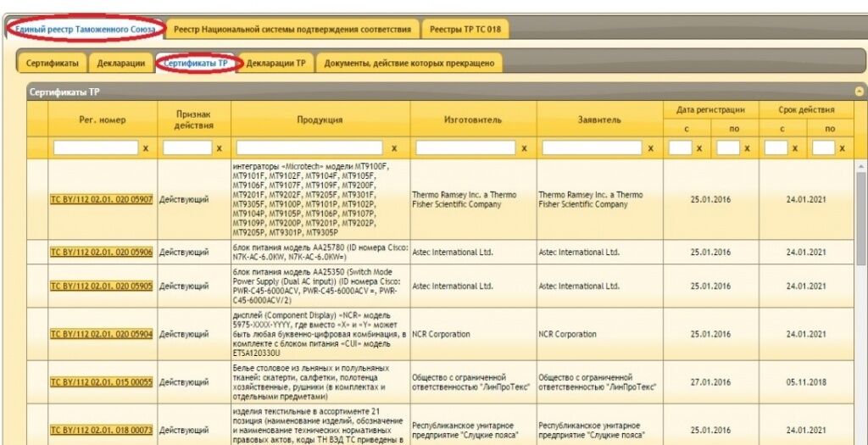Switch to Реестр Национальной системы подтверждения соответствия tab

click(292, 30)
